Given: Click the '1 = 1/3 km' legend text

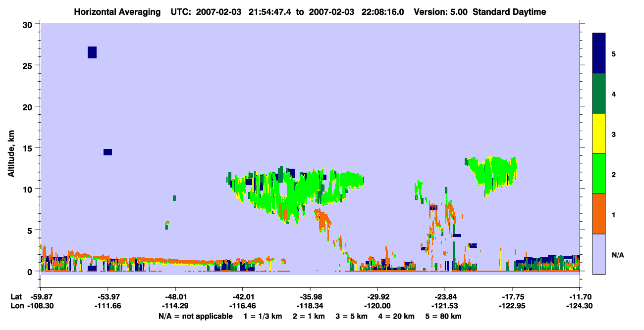Looking at the screenshot, I should tap(263, 316).
